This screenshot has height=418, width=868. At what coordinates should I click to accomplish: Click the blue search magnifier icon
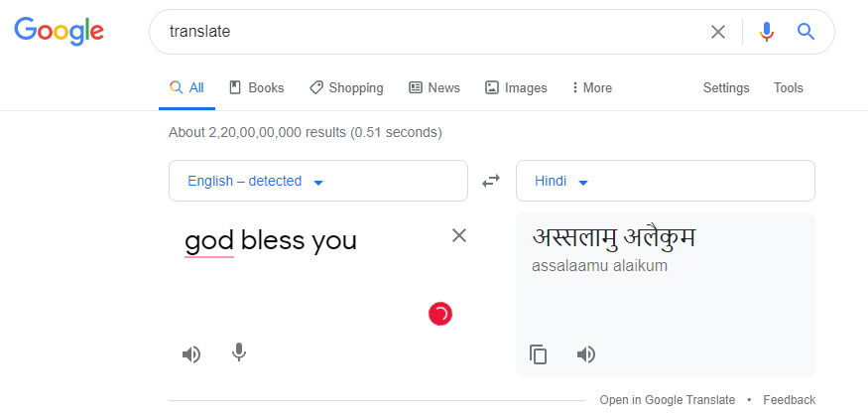point(806,32)
